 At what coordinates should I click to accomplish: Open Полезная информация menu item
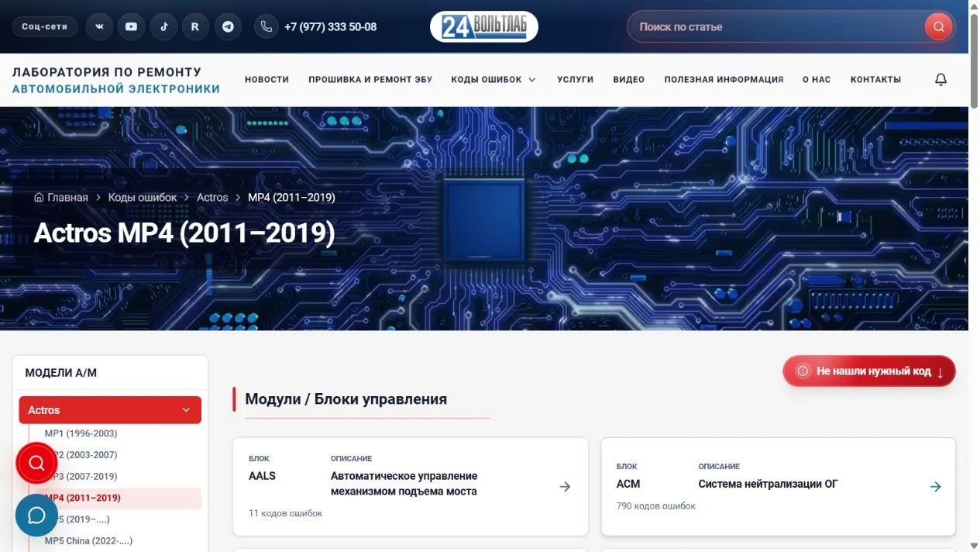[724, 79]
